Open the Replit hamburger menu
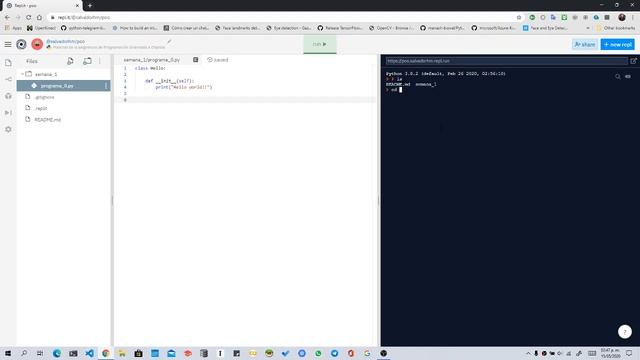640x360 pixels. (x=8, y=44)
